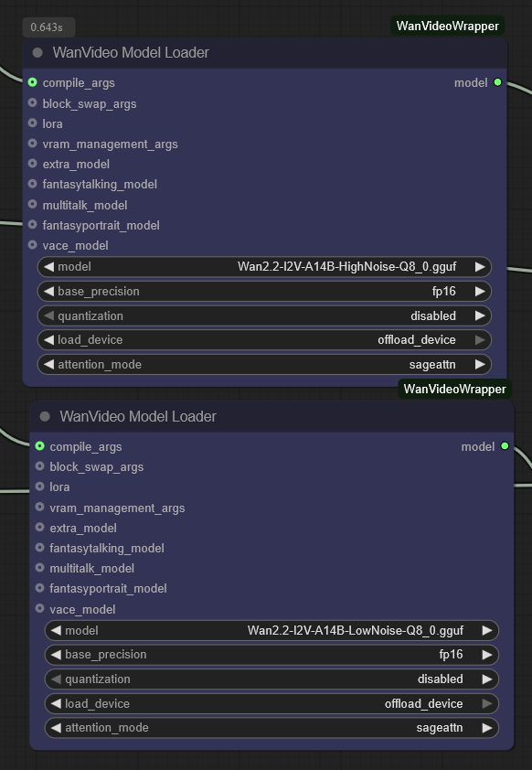Previous load_device option on lower loader
This screenshot has height=770, width=532.
[56, 704]
